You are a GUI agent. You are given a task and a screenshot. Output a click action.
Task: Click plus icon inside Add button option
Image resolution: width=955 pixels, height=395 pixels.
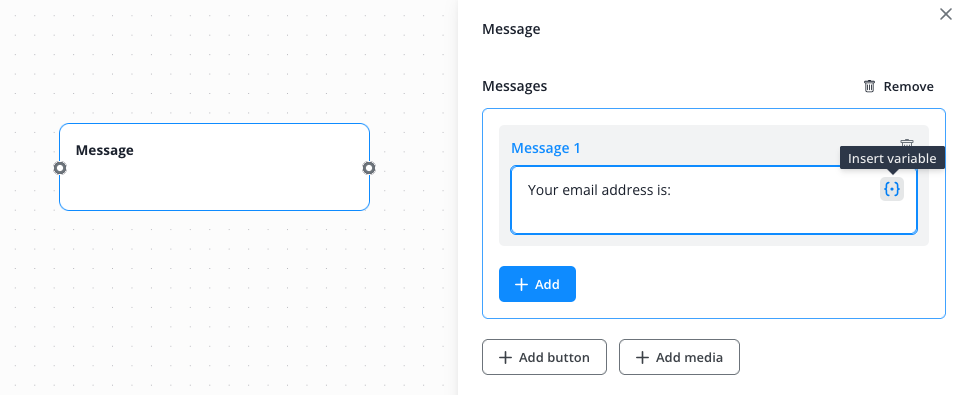[505, 357]
